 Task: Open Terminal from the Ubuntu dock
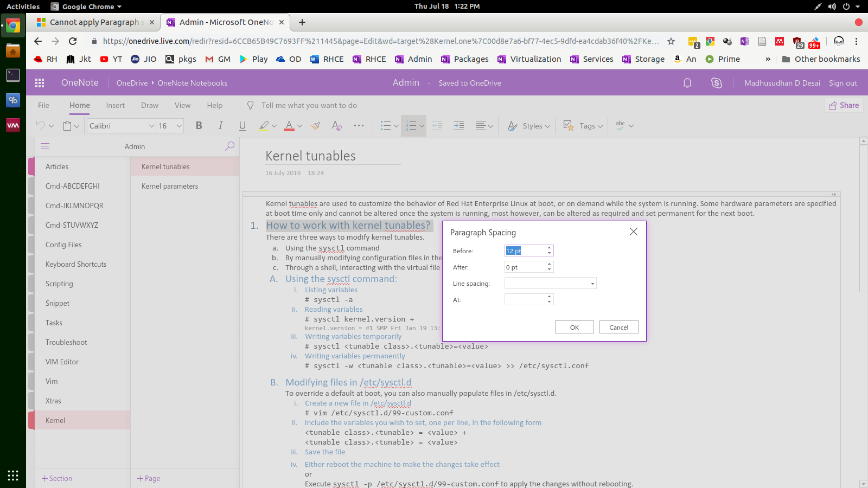click(x=13, y=75)
